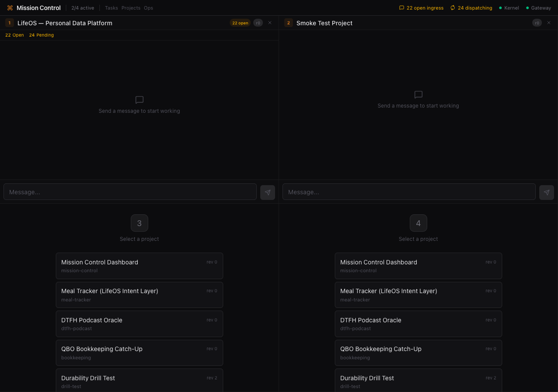Pick QBO Bookkeeping Catch-Up in slot 3
The image size is (558, 392).
[x=139, y=353]
